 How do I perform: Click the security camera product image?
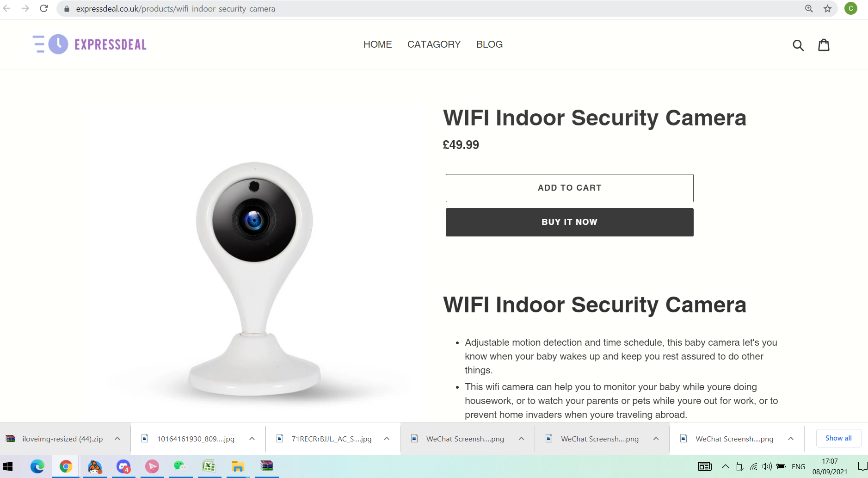pos(254,278)
